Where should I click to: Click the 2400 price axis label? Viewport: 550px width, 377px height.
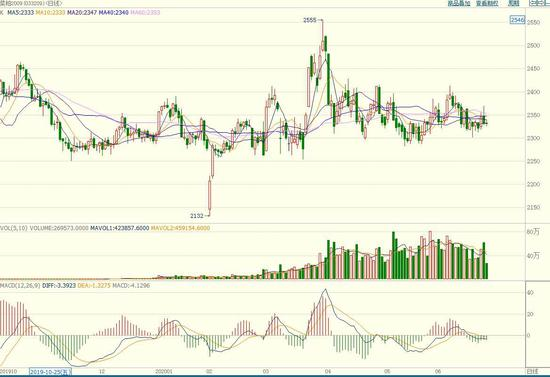(x=533, y=92)
